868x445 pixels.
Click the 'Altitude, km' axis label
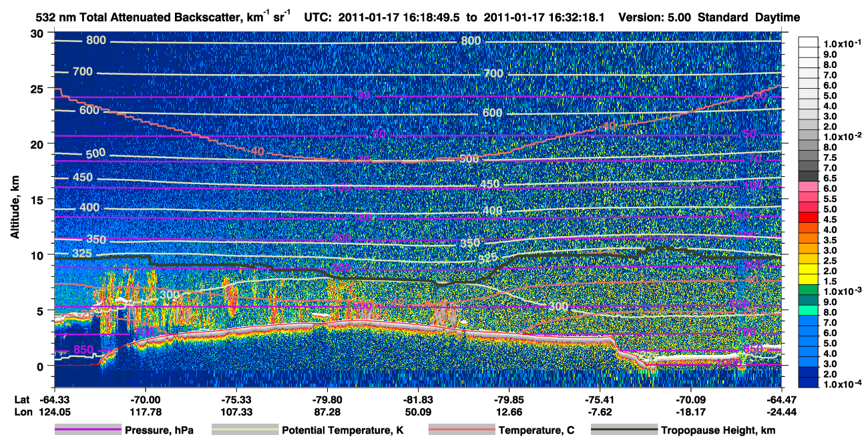[15, 209]
